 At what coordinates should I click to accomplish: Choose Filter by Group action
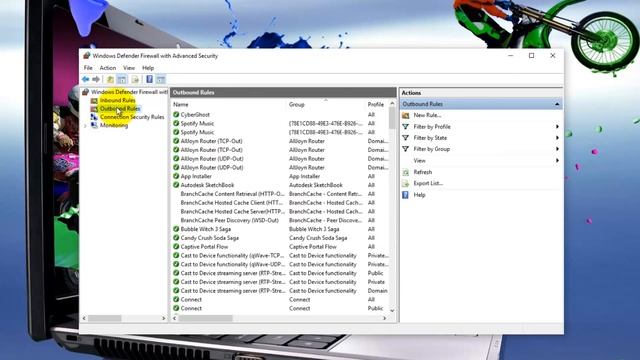point(432,149)
